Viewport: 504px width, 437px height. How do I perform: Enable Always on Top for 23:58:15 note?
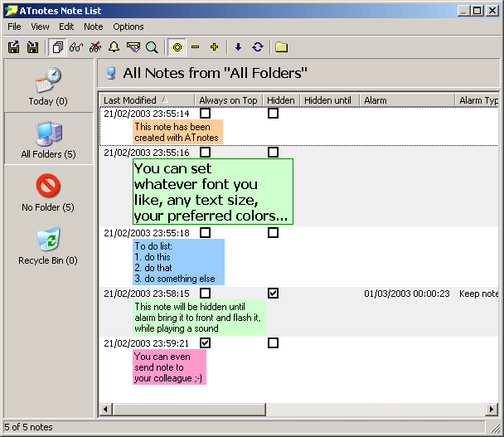pyautogui.click(x=205, y=293)
